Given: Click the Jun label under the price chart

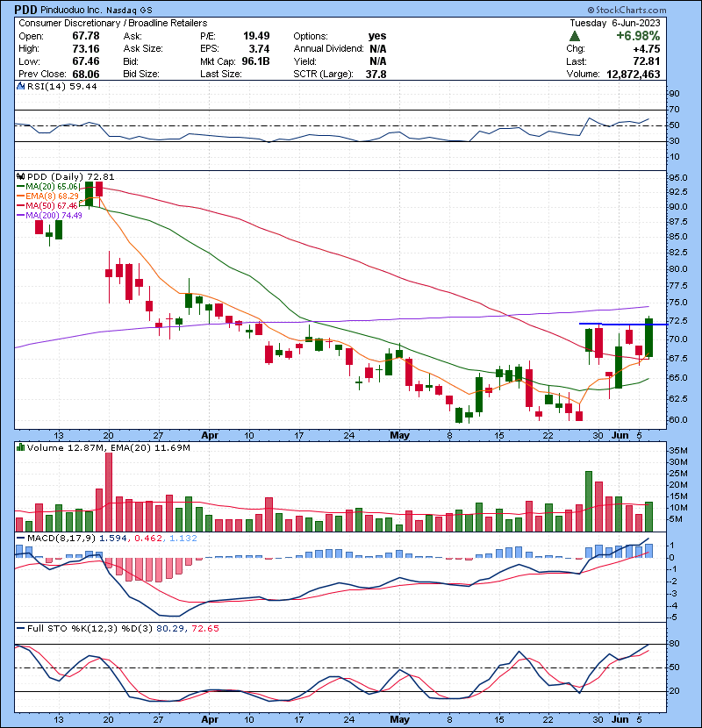Looking at the screenshot, I should (x=620, y=436).
